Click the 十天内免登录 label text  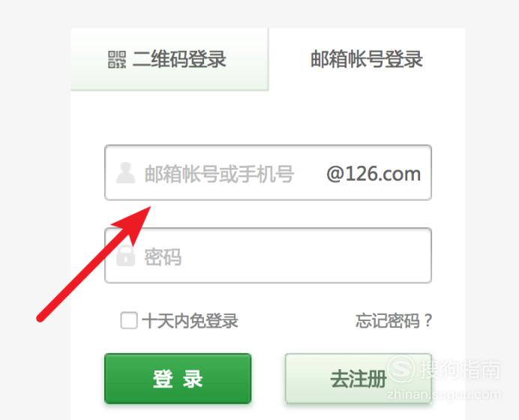(190, 321)
